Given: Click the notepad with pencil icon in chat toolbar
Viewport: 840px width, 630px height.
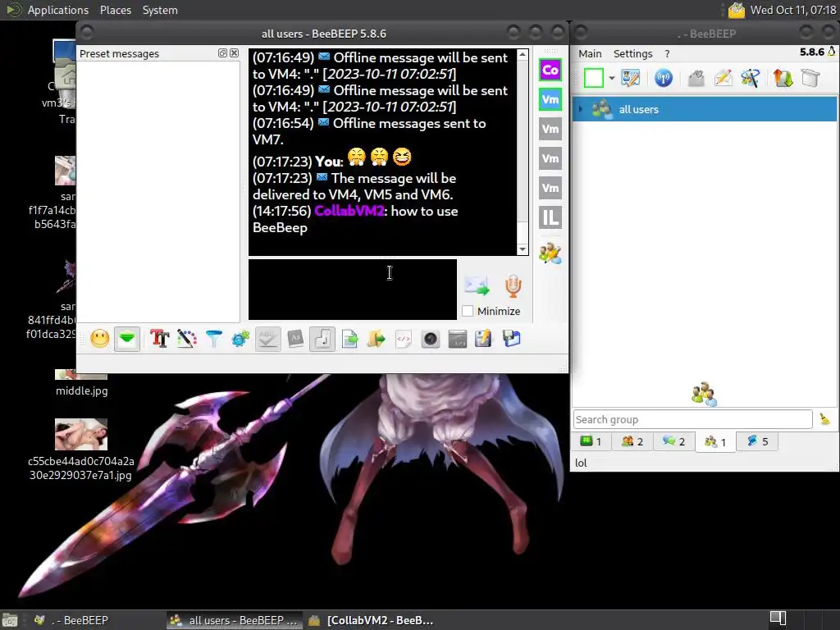Looking at the screenshot, I should coord(483,339).
